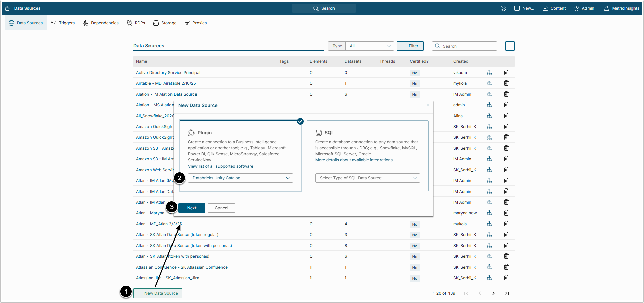644x303 pixels.
Task: Expand the Databricks Unity Catalog dropdown
Action: pyautogui.click(x=240, y=178)
